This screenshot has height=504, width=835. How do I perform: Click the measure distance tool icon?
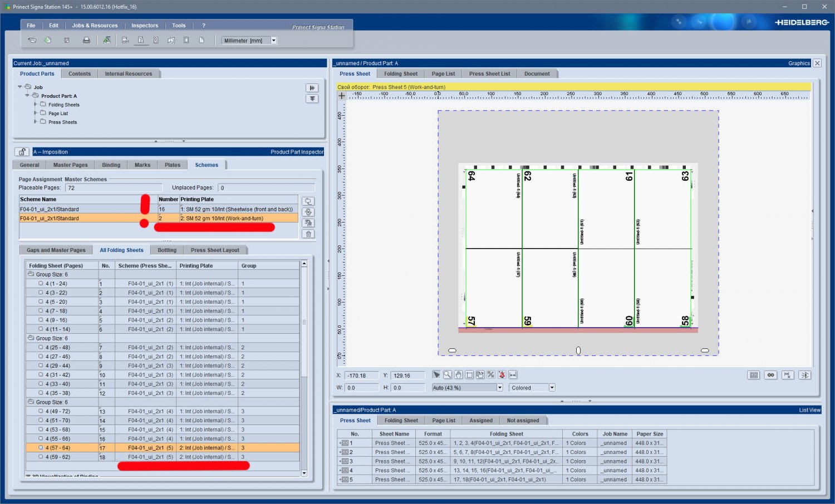513,375
